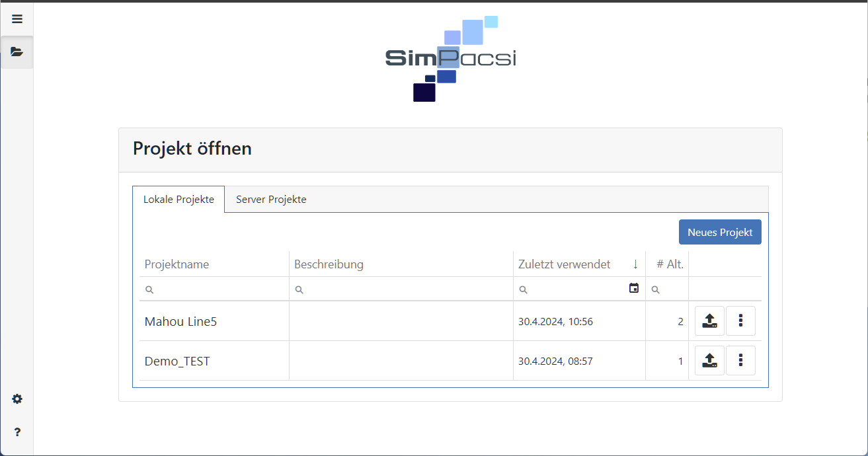
Task: Focus the Projektname search filter field
Action: pos(218,289)
